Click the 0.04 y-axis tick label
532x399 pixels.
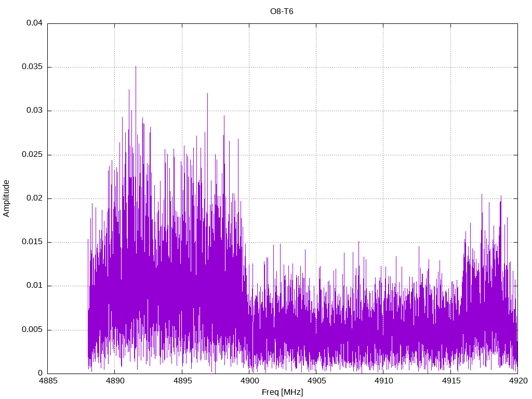(x=35, y=23)
